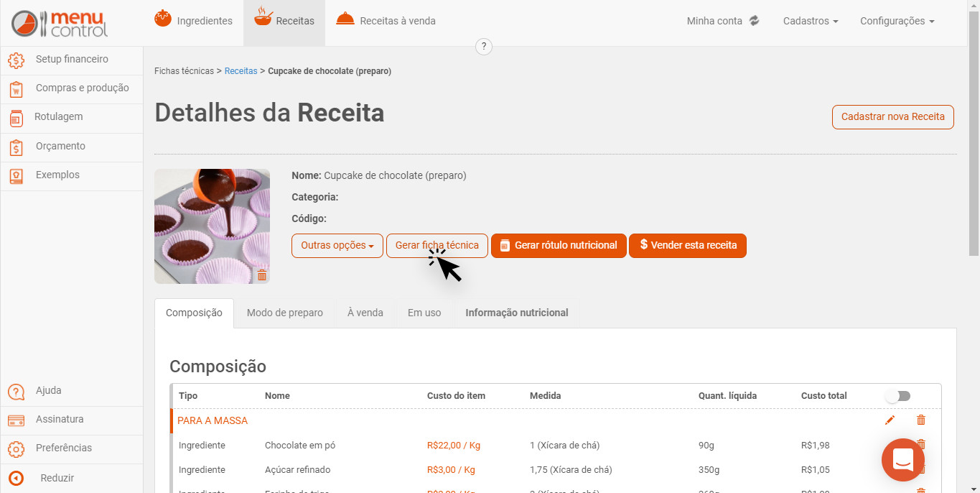Open the Configurações dropdown menu
The height and width of the screenshot is (493, 980).
pyautogui.click(x=897, y=21)
